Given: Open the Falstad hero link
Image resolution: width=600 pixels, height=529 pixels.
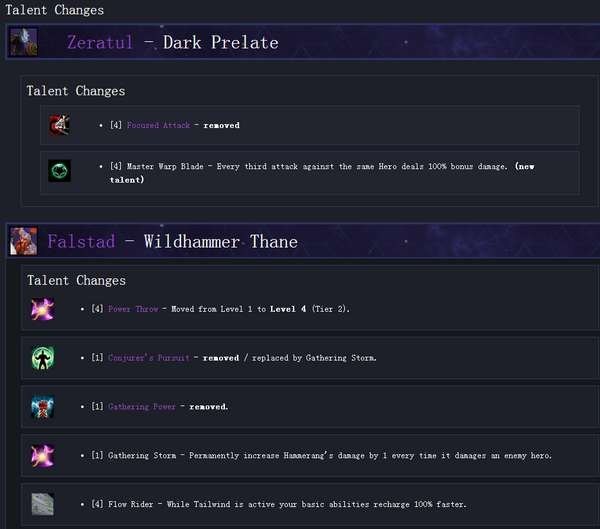Looking at the screenshot, I should point(81,242).
